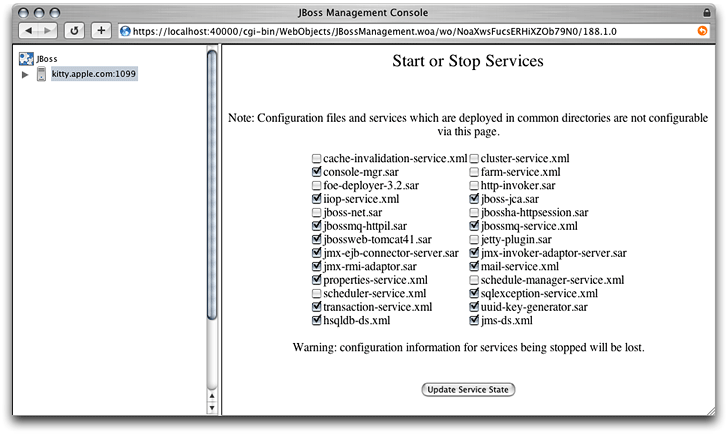Click the globe icon in the address bar
The height and width of the screenshot is (435, 727).
(x=125, y=31)
